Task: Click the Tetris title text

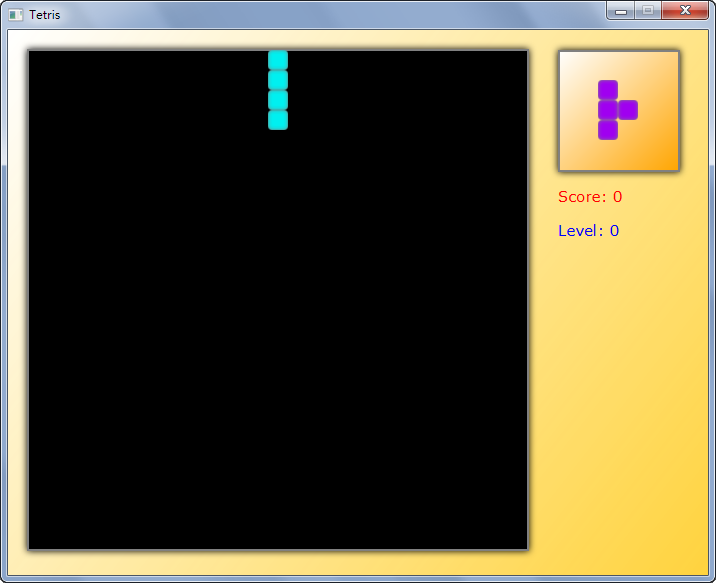Action: tap(45, 15)
